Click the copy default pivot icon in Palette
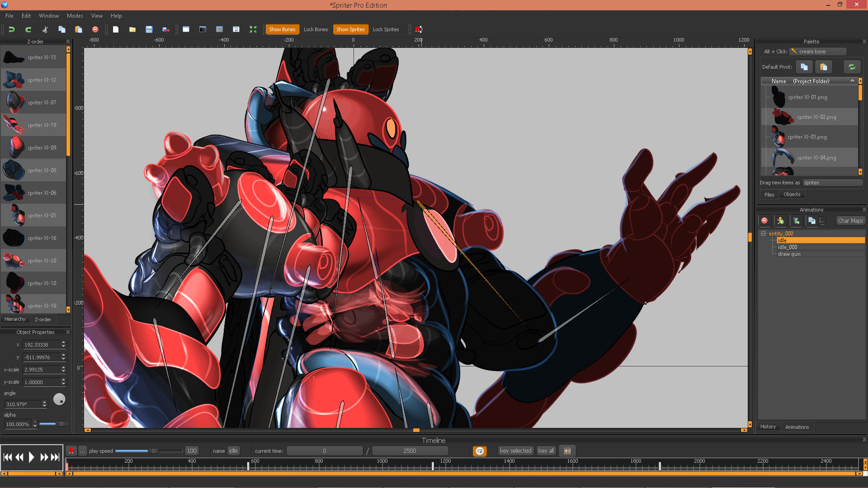868x488 pixels. [x=804, y=67]
